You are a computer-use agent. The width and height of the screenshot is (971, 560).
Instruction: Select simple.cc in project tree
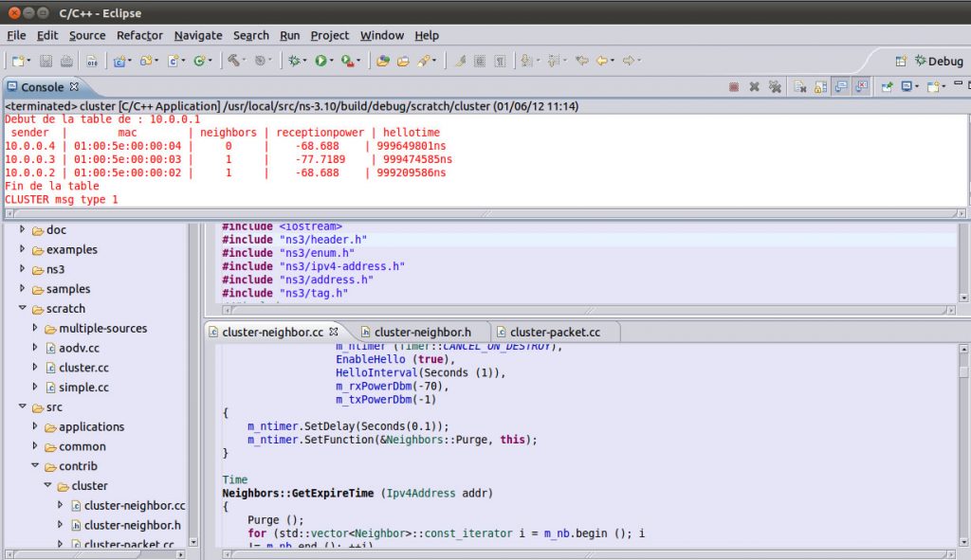83,388
